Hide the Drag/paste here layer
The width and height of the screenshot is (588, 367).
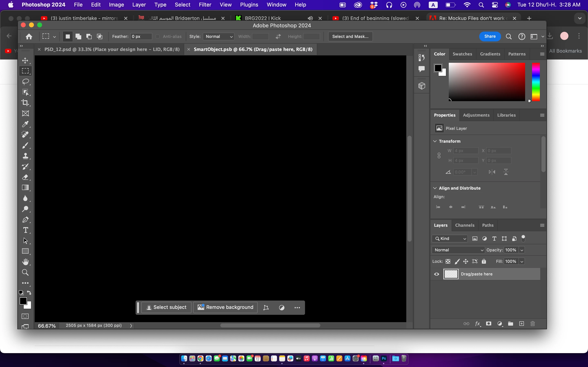[x=437, y=274]
